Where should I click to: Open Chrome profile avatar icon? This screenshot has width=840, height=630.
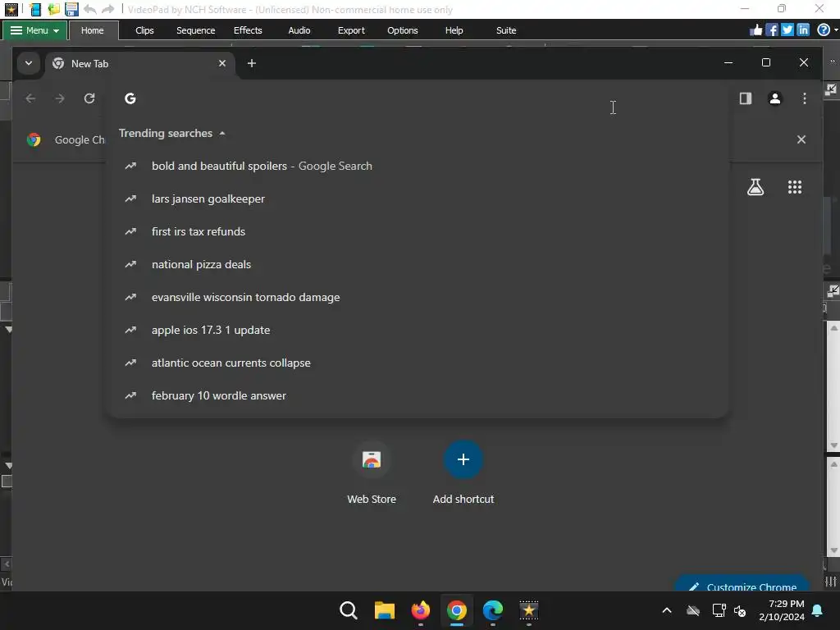774,98
